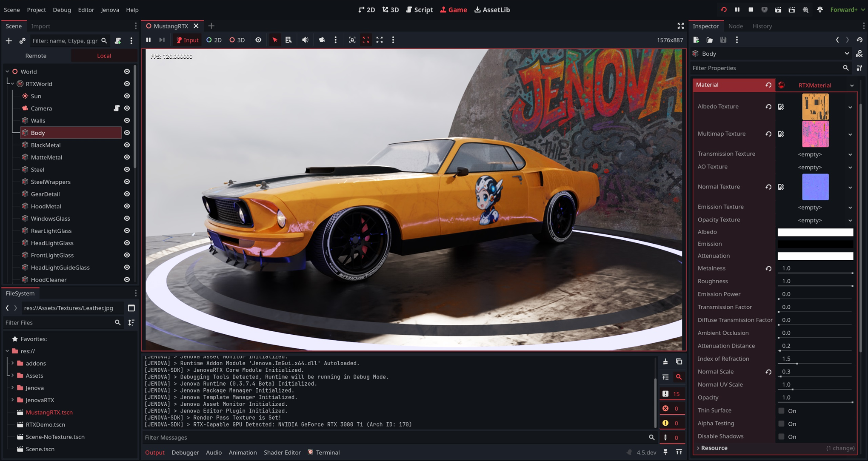Open the Debug menu
Image resolution: width=868 pixels, height=461 pixels.
(62, 9)
